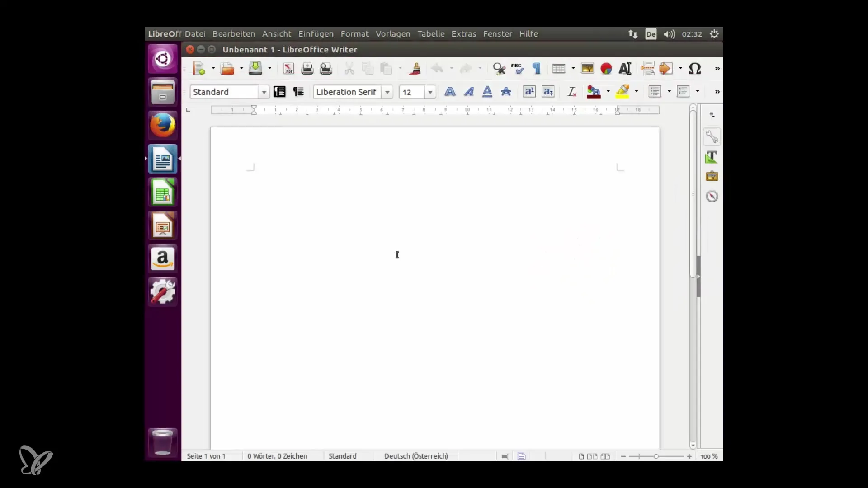Open sidebar Properties wrench icon
The width and height of the screenshot is (868, 488).
712,136
